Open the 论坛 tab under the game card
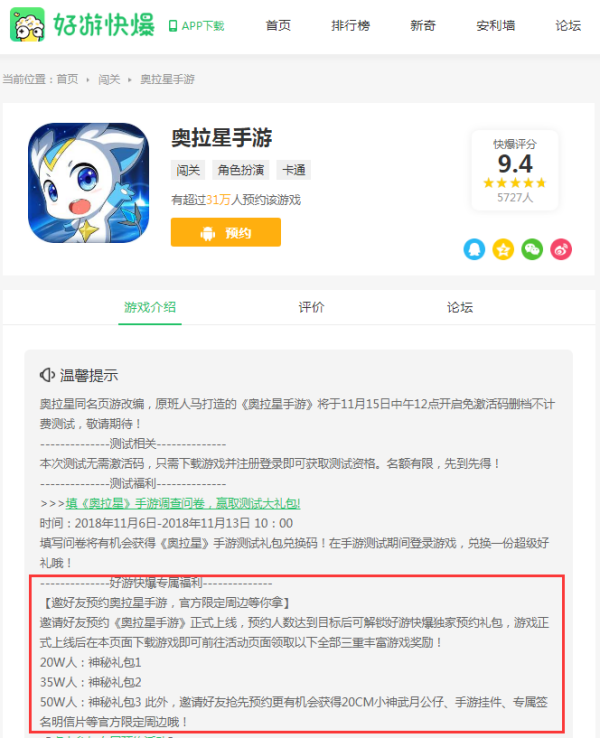600x738 pixels. [x=460, y=307]
